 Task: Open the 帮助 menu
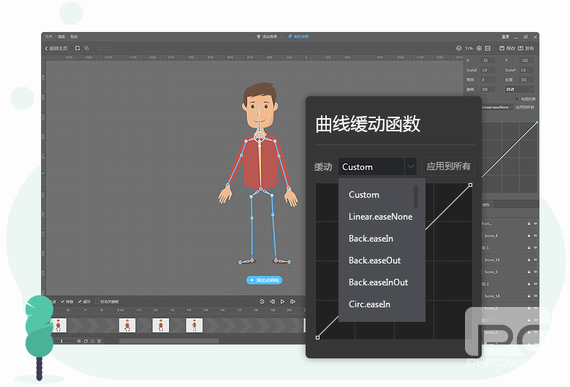click(74, 37)
